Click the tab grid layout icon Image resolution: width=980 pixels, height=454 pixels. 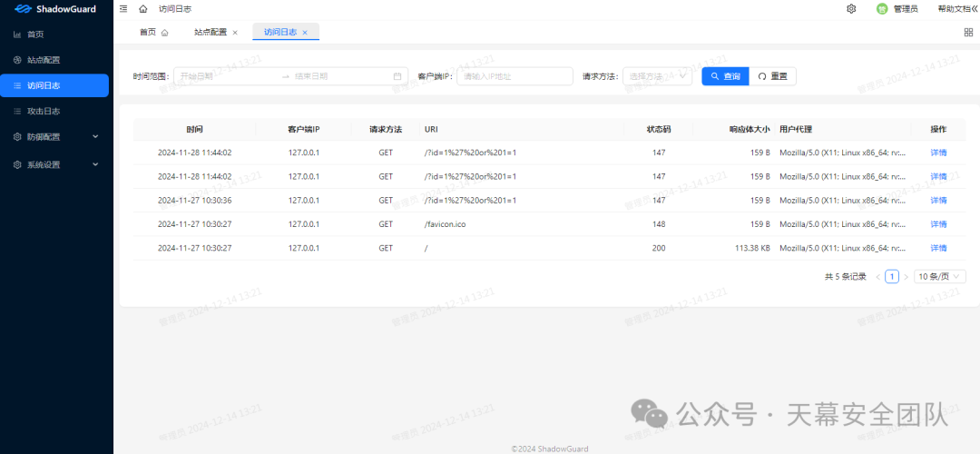coord(968,33)
